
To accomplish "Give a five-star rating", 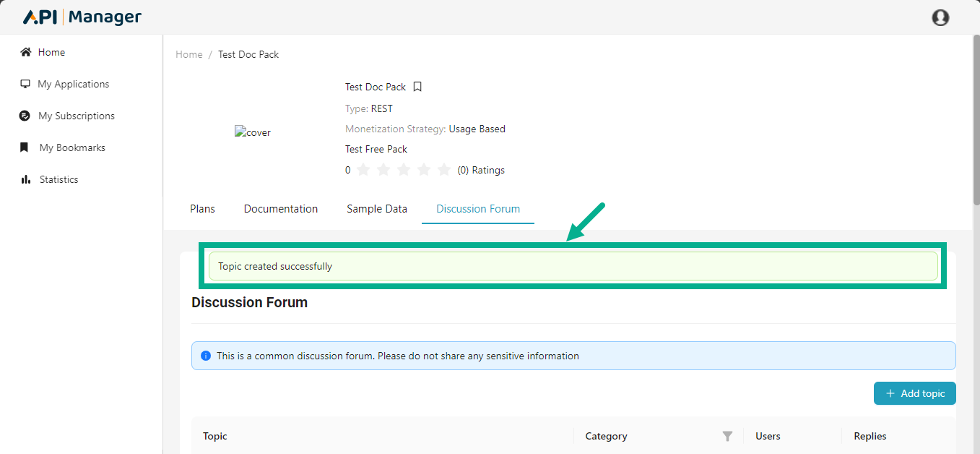I will point(444,170).
